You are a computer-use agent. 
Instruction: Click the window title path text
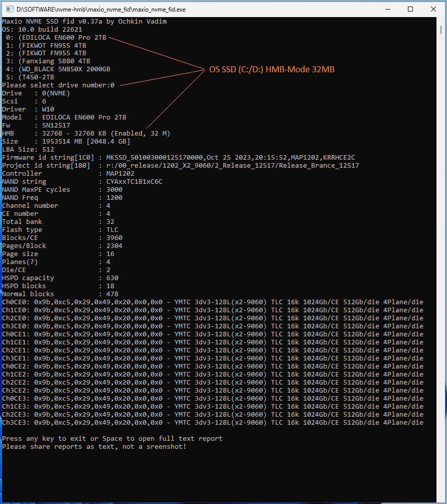point(101,10)
